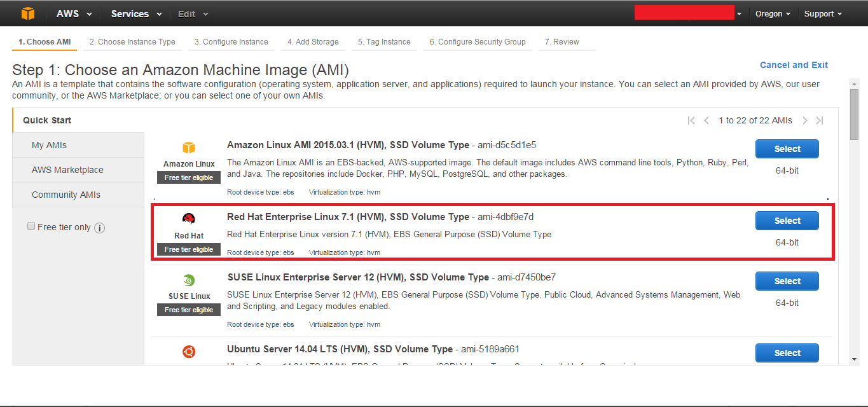Screen dimensions: 868x407
Task: Select Ubuntu Server 14.04 LTS AMI
Action: click(787, 353)
